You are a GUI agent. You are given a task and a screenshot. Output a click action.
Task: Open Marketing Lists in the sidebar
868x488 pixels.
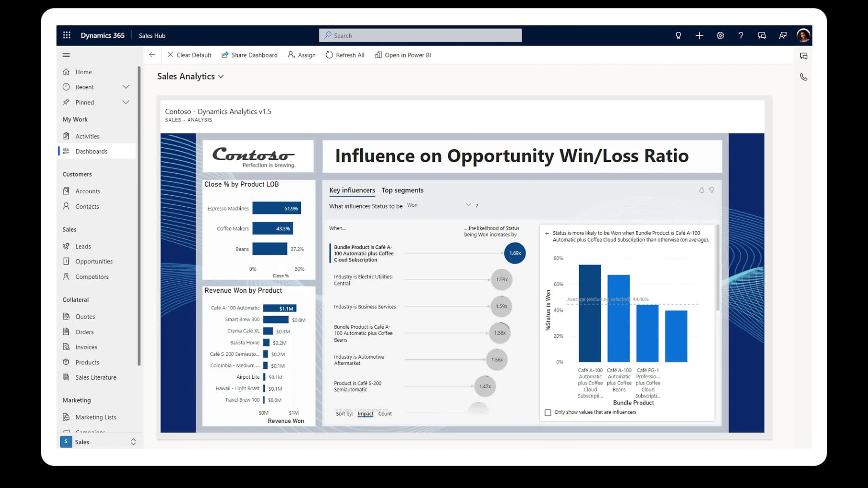pyautogui.click(x=96, y=417)
